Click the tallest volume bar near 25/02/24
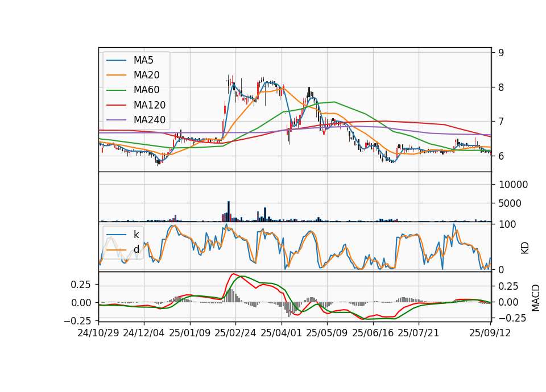Viewport: 546px width, 392px height. click(x=229, y=211)
